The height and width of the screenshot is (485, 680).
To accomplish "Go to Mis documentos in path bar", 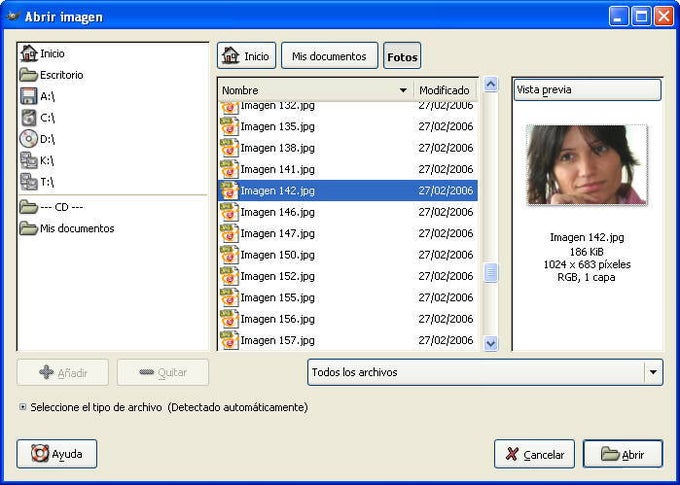I will [329, 56].
